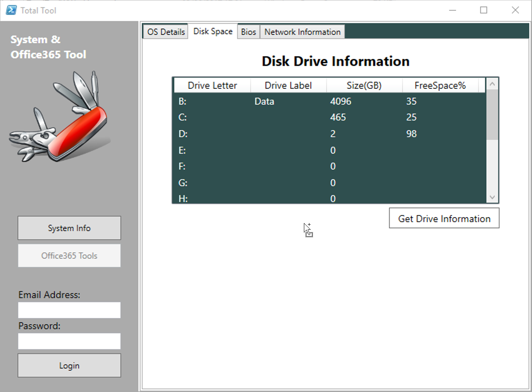The height and width of the screenshot is (392, 532).
Task: Click the PowerShell icon in title bar
Action: [11, 10]
